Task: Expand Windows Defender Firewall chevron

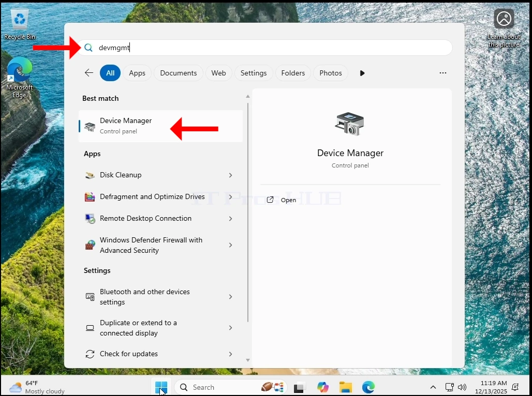Action: pyautogui.click(x=231, y=245)
